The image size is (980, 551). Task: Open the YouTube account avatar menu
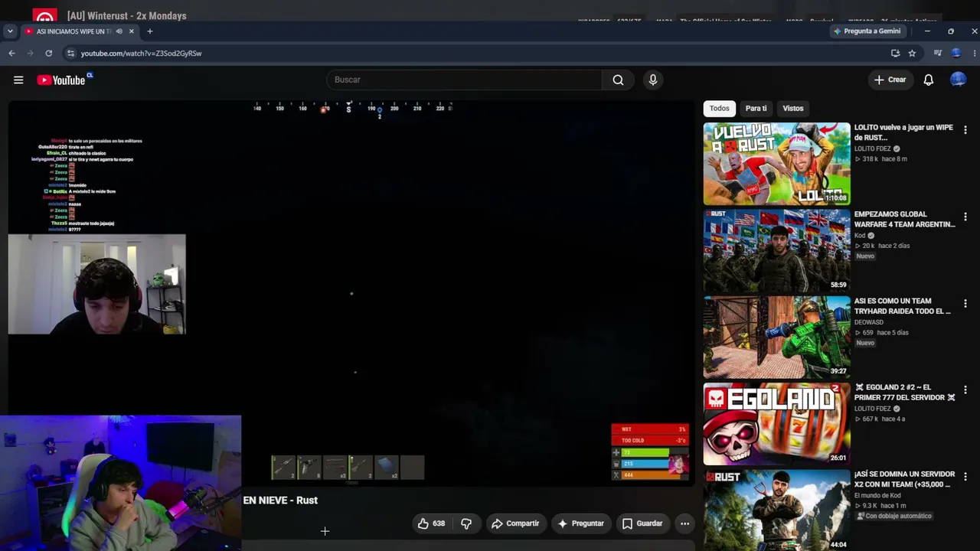(958, 80)
